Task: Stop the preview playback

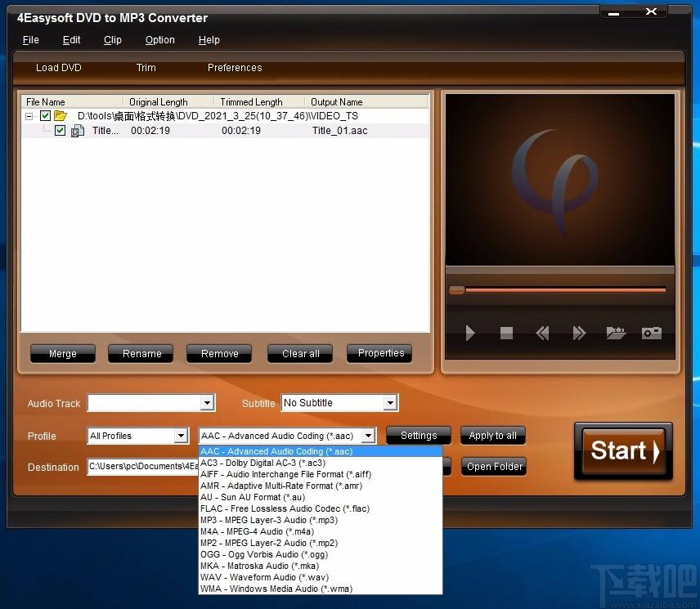Action: pos(506,333)
